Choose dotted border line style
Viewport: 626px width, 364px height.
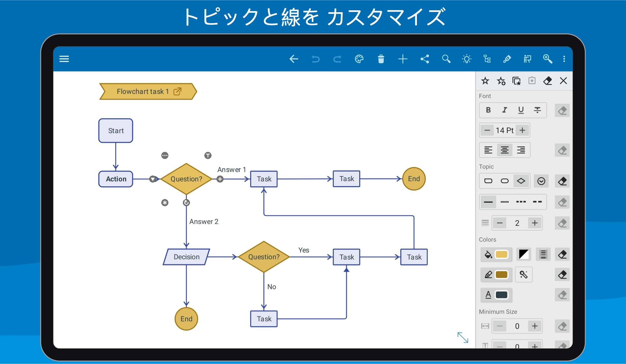[505, 202]
